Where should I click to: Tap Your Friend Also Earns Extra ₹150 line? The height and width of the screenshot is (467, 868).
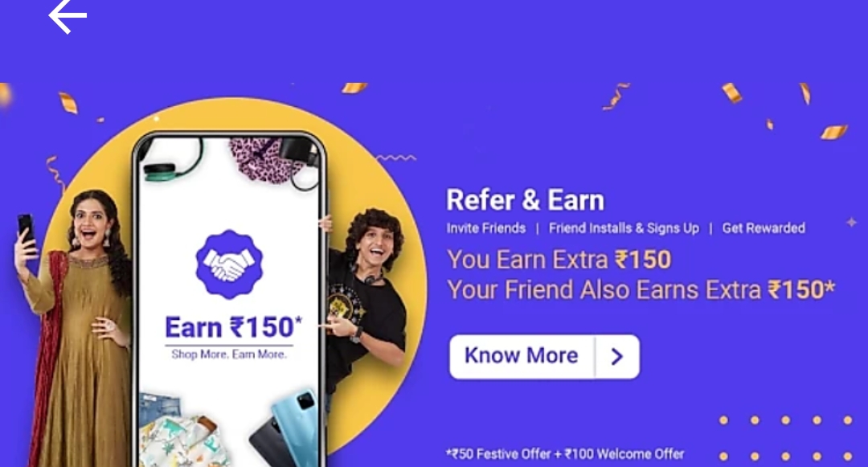pos(641,290)
